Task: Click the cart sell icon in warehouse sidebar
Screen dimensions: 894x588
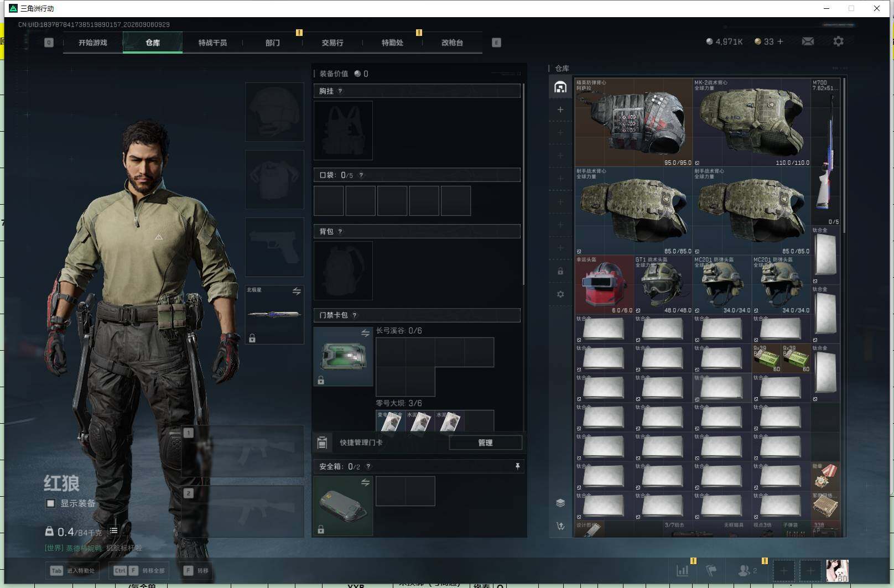Action: pyautogui.click(x=560, y=526)
